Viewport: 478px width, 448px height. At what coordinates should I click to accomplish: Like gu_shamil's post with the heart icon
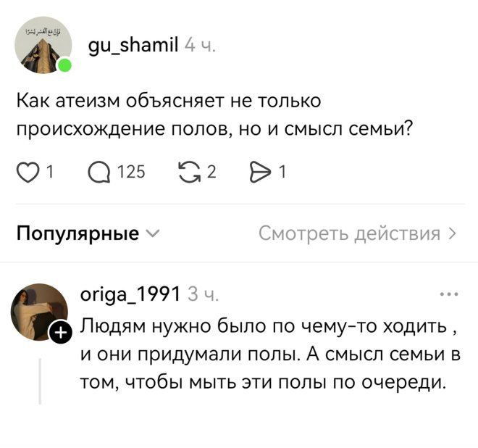click(28, 172)
